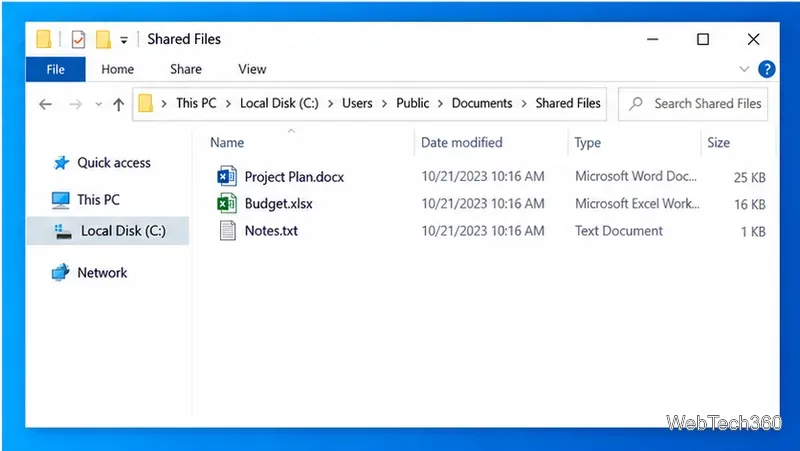Viewport: 800px width, 451px height.
Task: Expand the chevron after This PC in path
Action: 228,104
